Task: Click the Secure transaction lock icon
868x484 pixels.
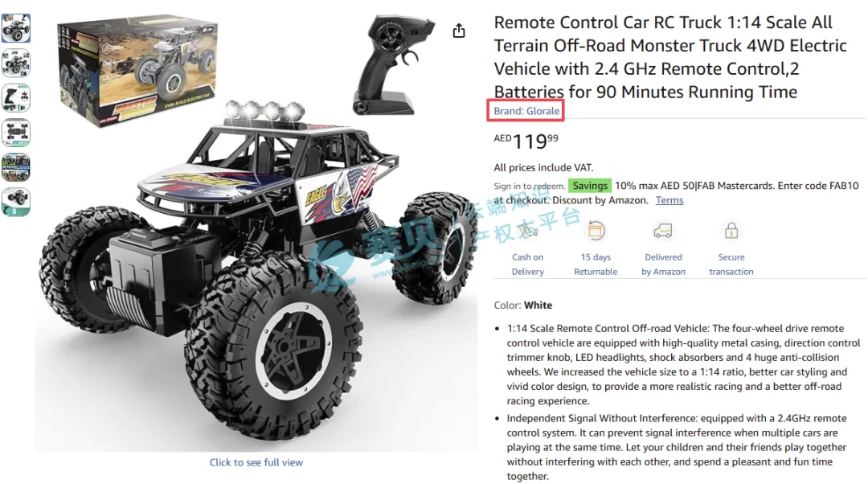Action: point(731,231)
